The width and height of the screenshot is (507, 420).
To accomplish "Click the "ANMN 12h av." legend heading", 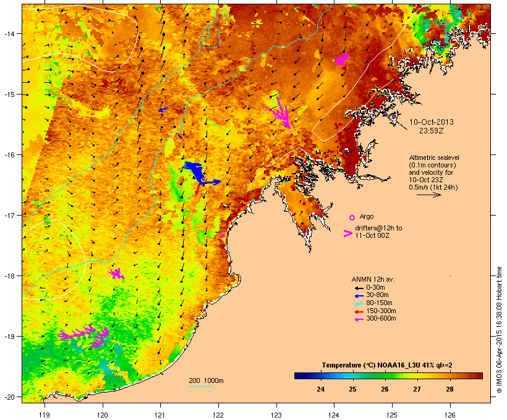I will pyautogui.click(x=373, y=279).
